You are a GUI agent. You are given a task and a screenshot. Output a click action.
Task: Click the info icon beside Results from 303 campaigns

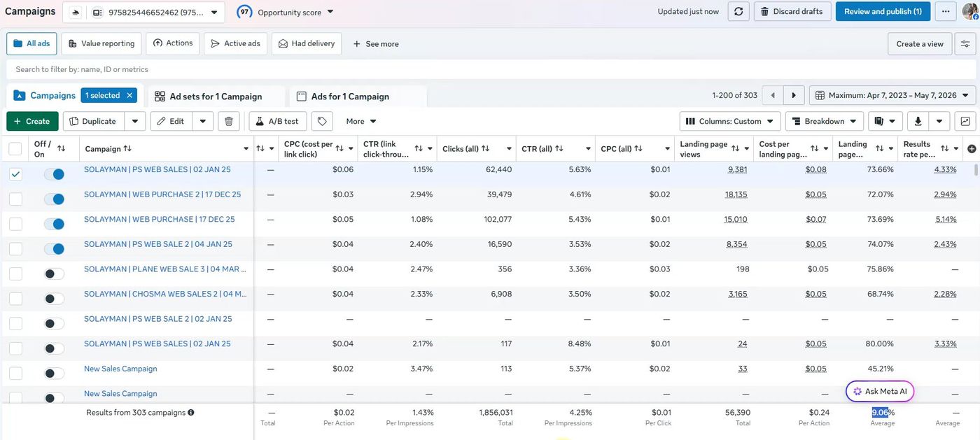tap(191, 413)
